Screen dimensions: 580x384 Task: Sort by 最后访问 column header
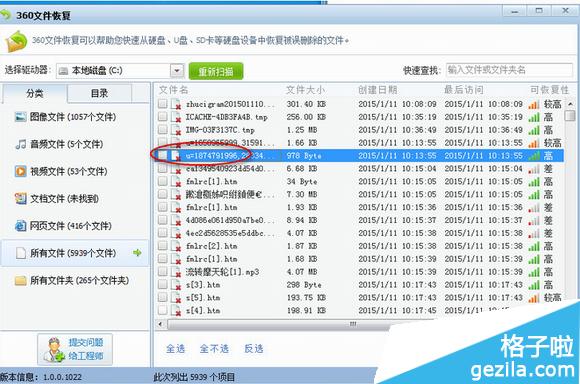point(463,90)
